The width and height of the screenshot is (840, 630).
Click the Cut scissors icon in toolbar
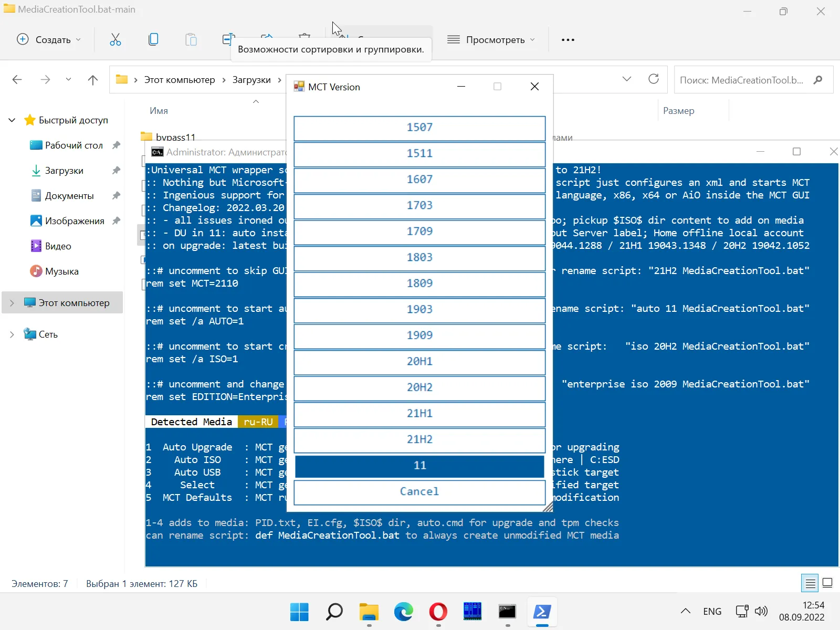(115, 39)
